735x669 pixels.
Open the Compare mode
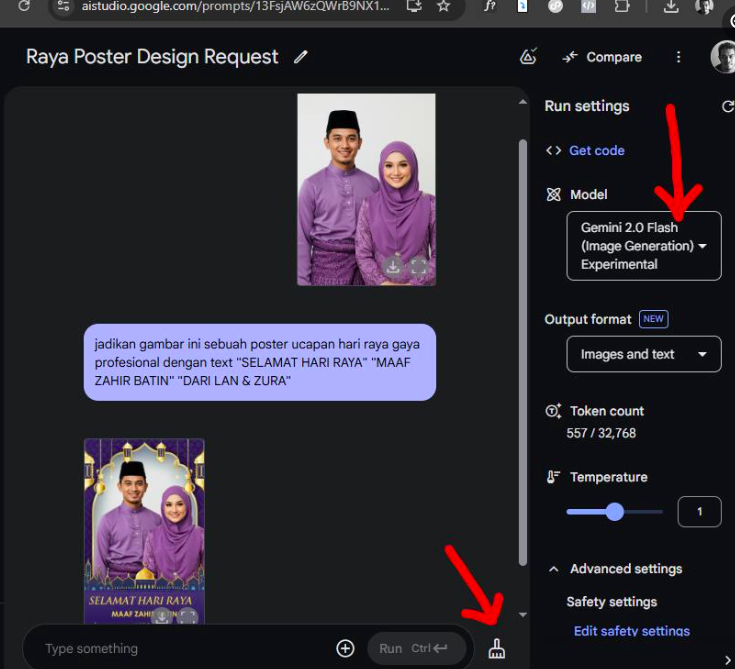[602, 57]
